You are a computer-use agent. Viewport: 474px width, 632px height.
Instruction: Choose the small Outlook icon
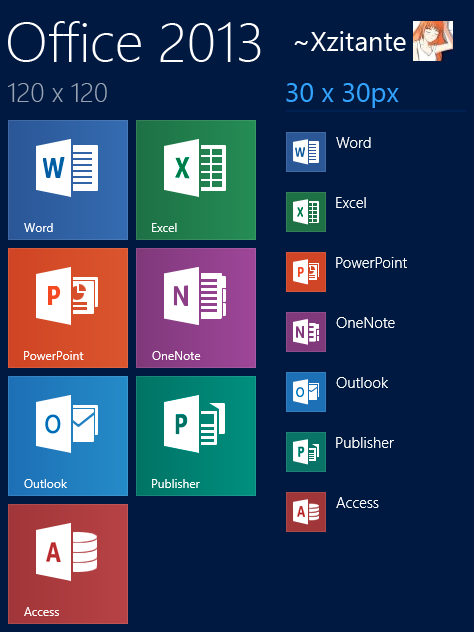(x=306, y=392)
